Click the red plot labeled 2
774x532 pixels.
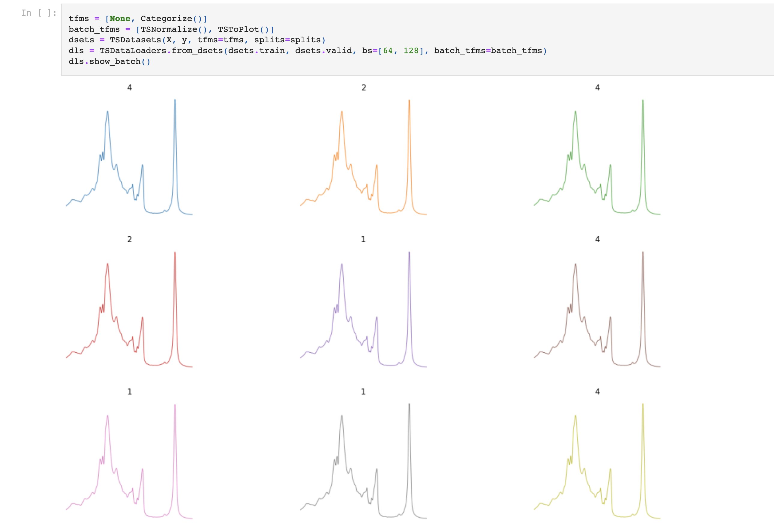point(129,309)
